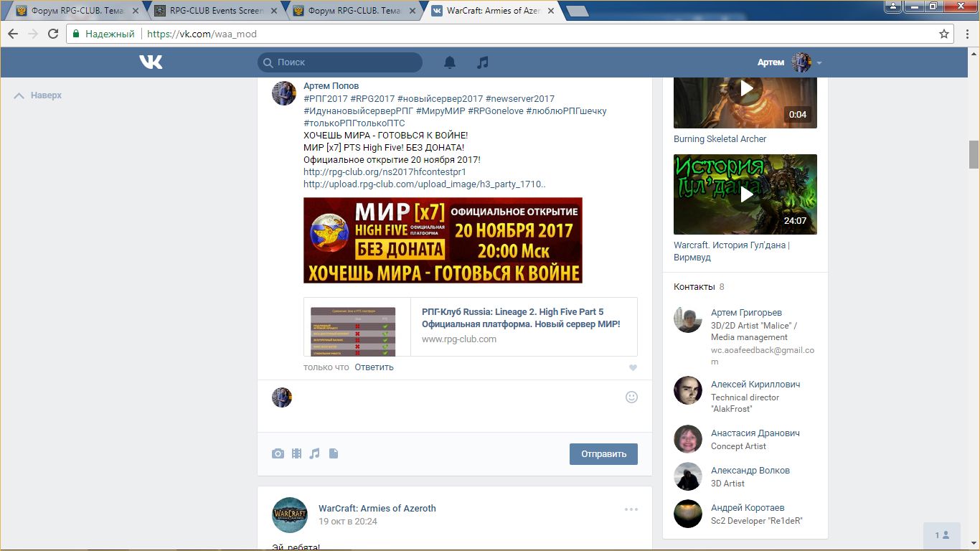This screenshot has width=980, height=551.
Task: Switch to the RPG-CLUB Events Screen tab
Action: (x=214, y=11)
